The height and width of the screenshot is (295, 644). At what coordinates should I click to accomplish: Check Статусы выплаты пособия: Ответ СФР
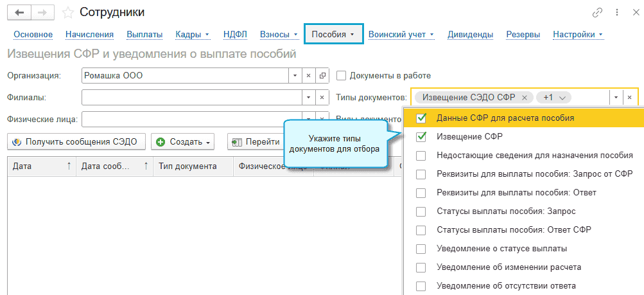421,230
